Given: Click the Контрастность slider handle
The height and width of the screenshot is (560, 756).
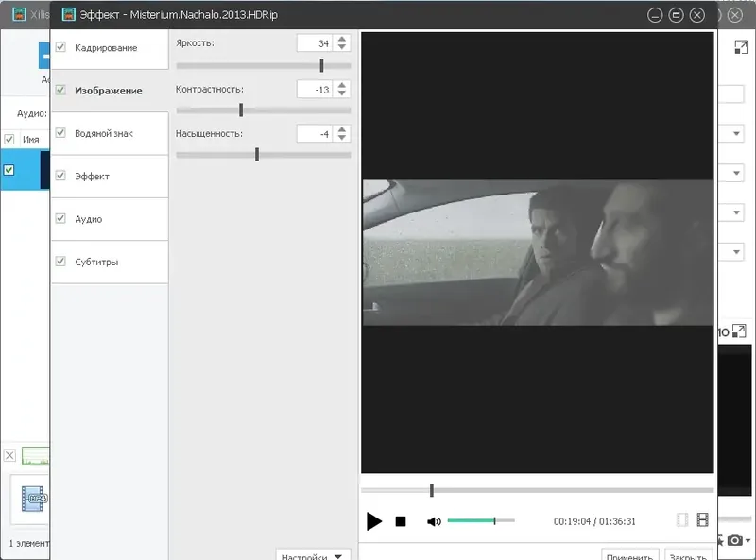Looking at the screenshot, I should 241,110.
